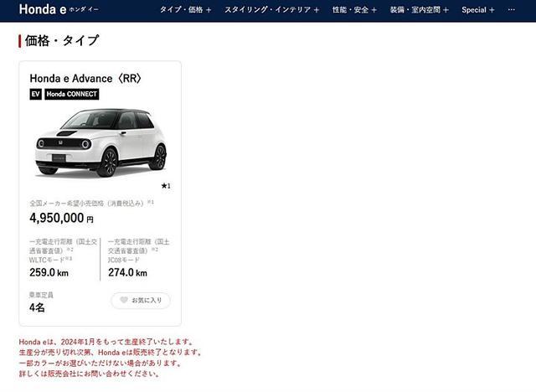Open the Special menu item
Viewport: 536px width, 392px height.
tap(478, 10)
